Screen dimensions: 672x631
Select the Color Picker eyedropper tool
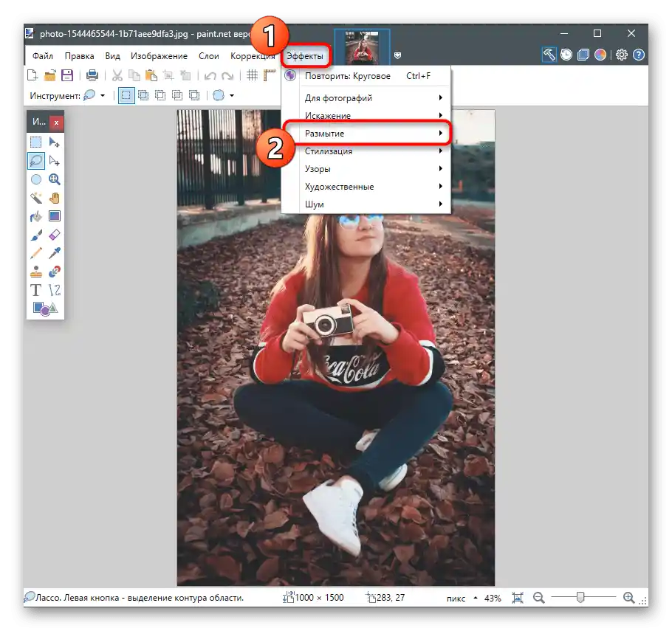click(x=55, y=253)
